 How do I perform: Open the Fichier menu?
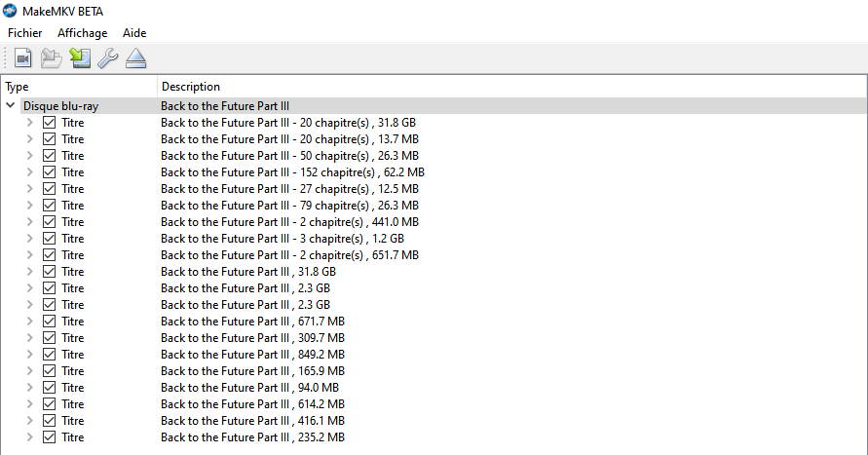coord(24,33)
